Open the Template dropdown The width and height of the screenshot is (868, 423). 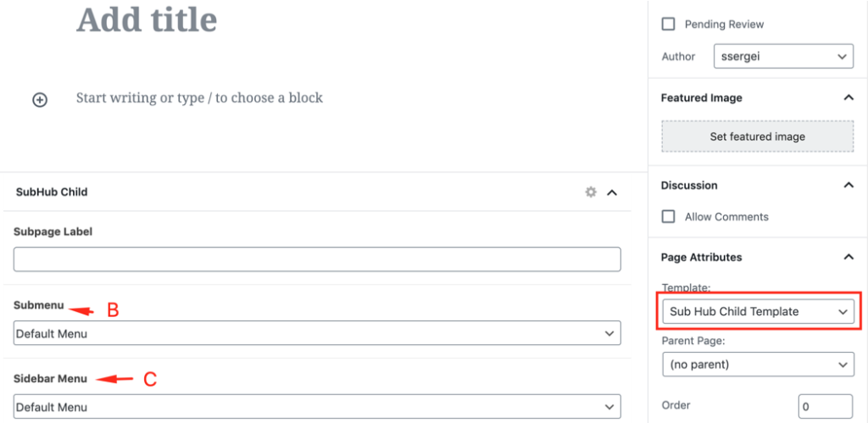pos(758,312)
